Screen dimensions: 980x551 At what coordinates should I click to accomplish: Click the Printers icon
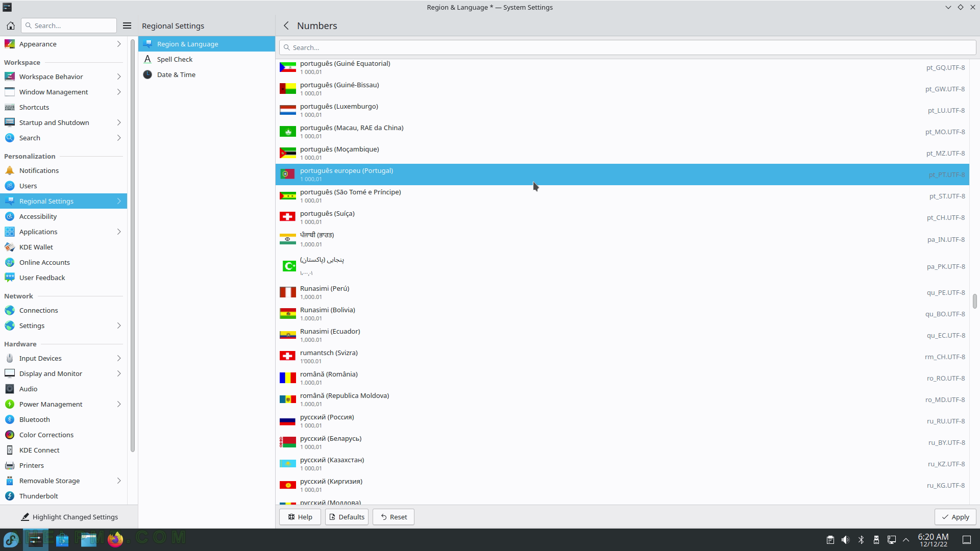(10, 465)
